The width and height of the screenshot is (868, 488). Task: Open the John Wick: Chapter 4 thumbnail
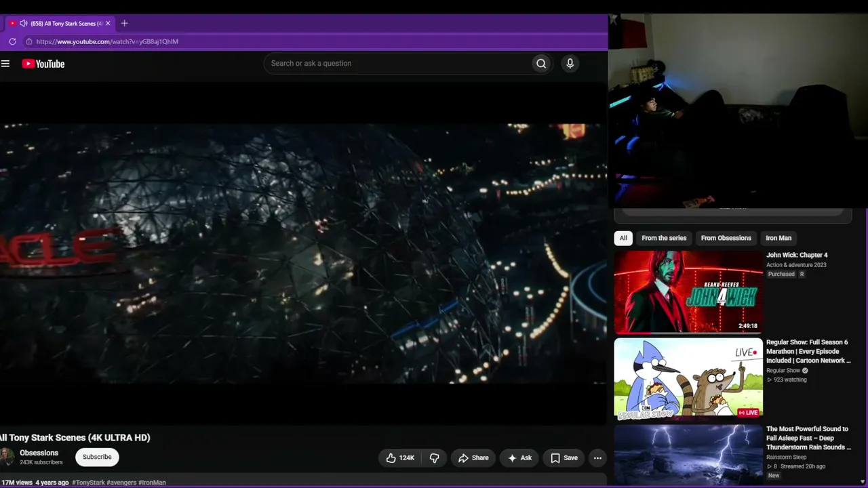[x=688, y=292]
